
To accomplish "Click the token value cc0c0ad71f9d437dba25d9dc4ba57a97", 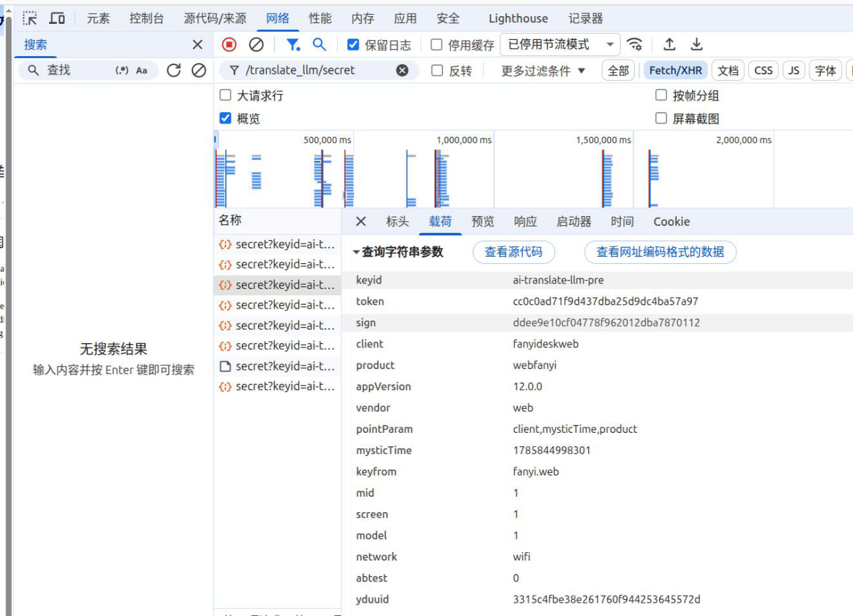I will 605,302.
